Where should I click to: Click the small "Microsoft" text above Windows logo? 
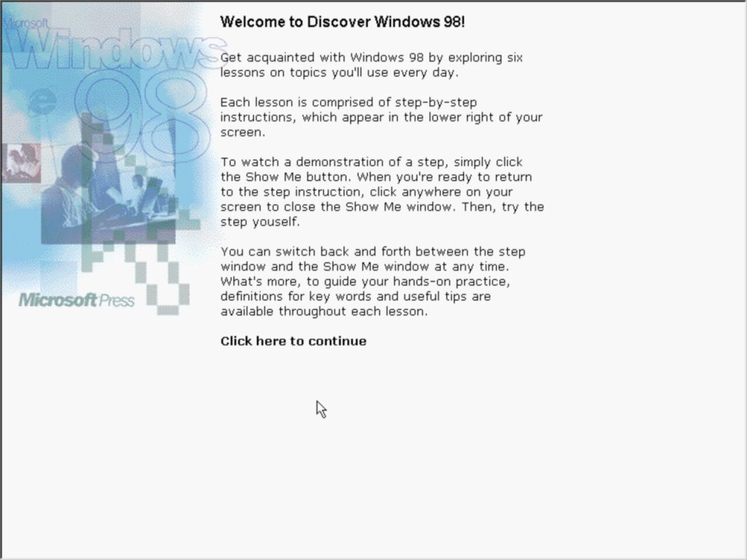[x=20, y=23]
